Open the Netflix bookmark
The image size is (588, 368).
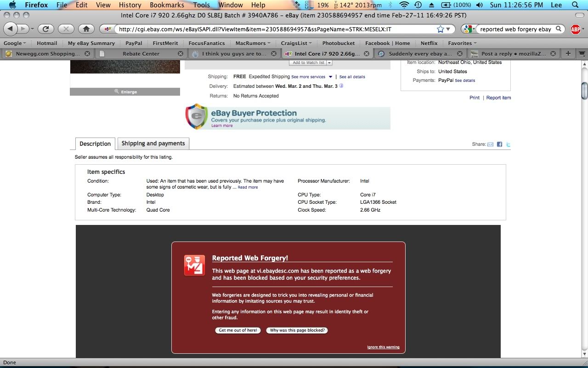coord(429,43)
